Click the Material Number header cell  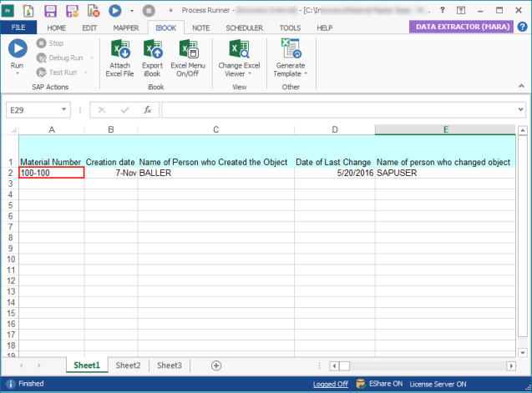52,151
